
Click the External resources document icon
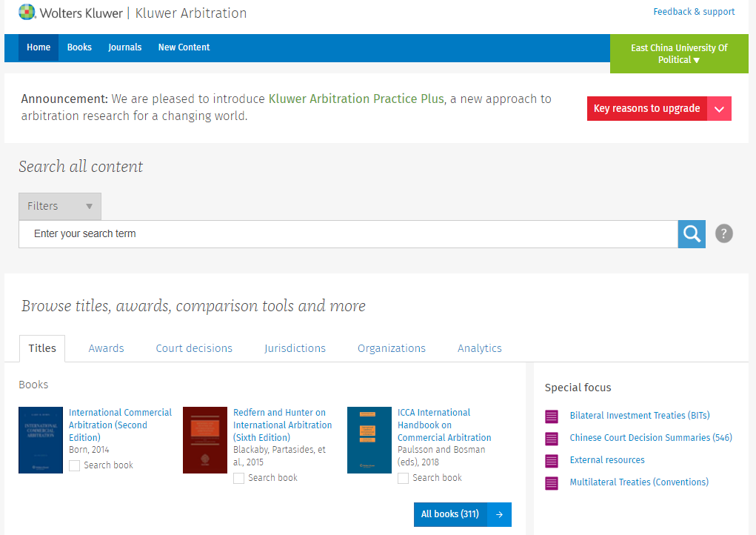[552, 461]
